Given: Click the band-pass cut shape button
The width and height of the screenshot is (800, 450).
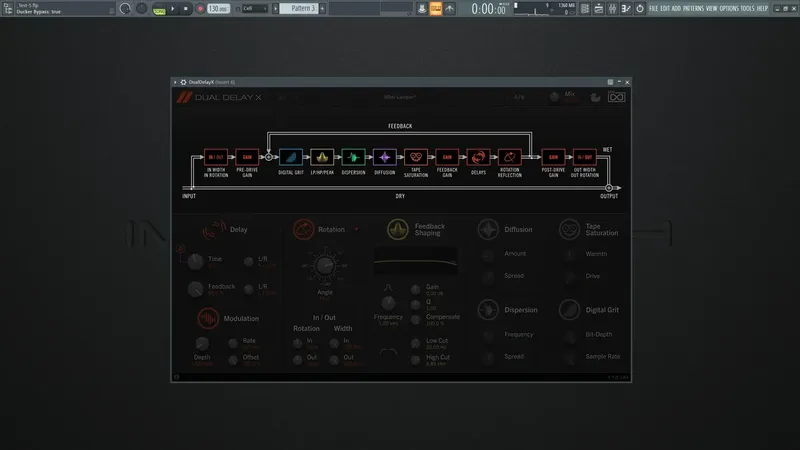Looking at the screenshot, I should (x=388, y=352).
